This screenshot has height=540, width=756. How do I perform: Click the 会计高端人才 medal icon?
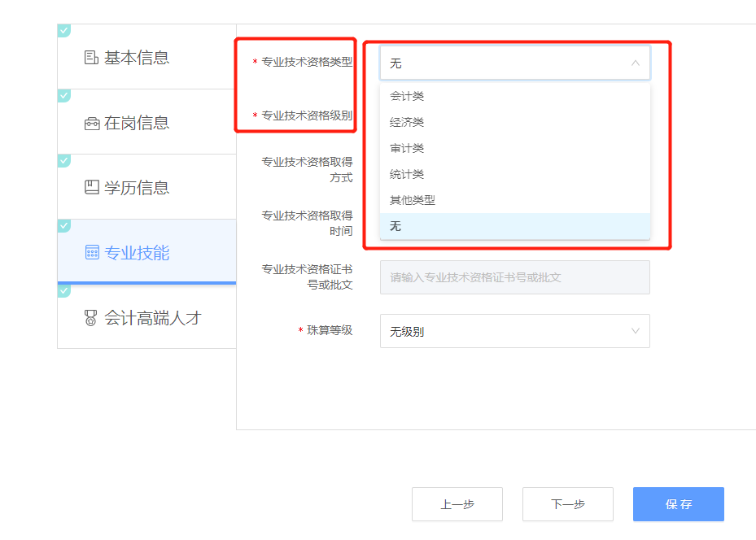(91, 319)
